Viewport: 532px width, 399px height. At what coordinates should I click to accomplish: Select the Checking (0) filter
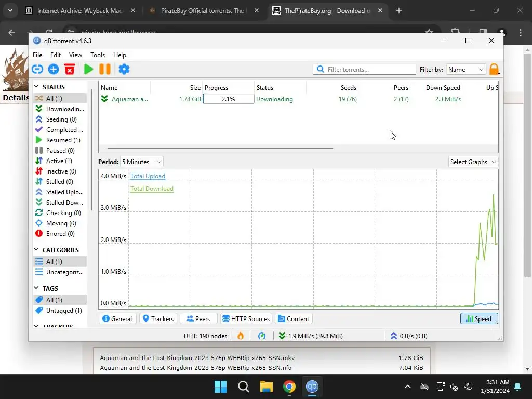coord(60,213)
